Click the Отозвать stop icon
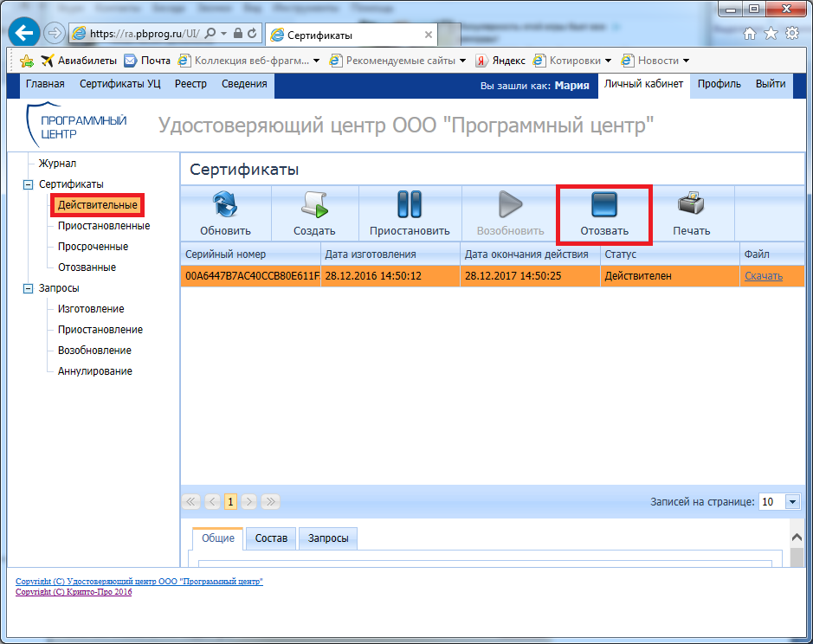813x644 pixels. coord(603,205)
